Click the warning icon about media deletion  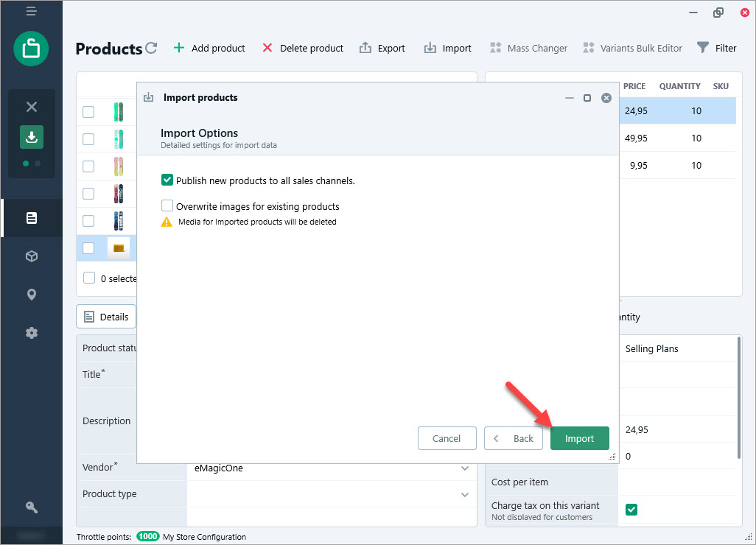coord(167,222)
